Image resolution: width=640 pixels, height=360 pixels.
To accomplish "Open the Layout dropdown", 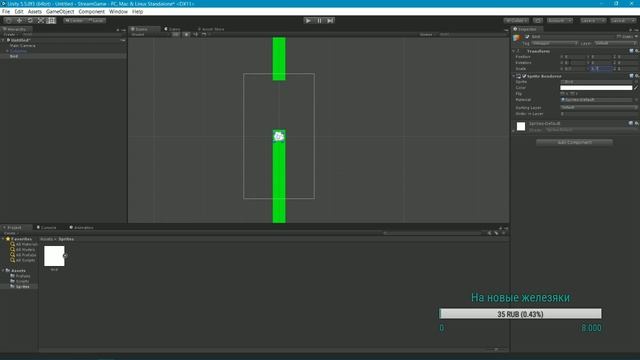I will coord(623,20).
